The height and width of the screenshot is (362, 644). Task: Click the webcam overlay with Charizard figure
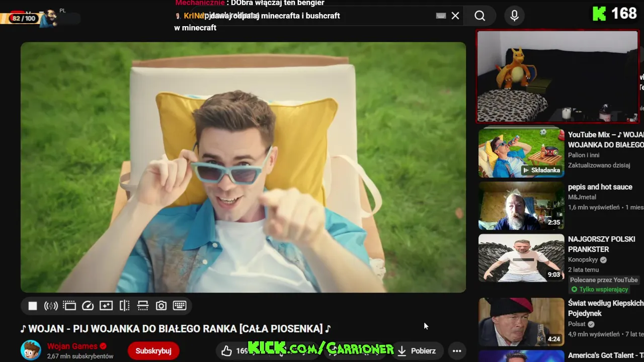point(557,76)
